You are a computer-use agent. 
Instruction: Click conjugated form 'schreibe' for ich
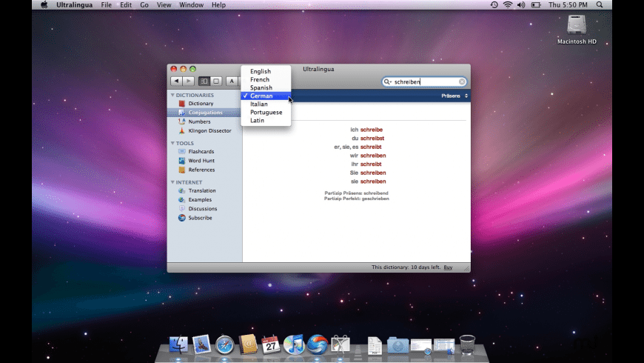tap(372, 130)
